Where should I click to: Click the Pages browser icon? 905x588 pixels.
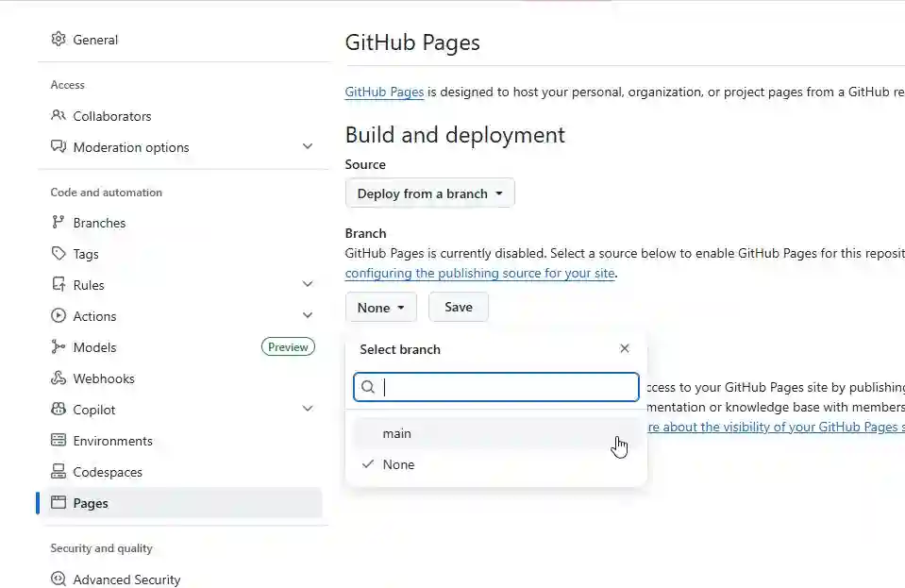tap(59, 503)
